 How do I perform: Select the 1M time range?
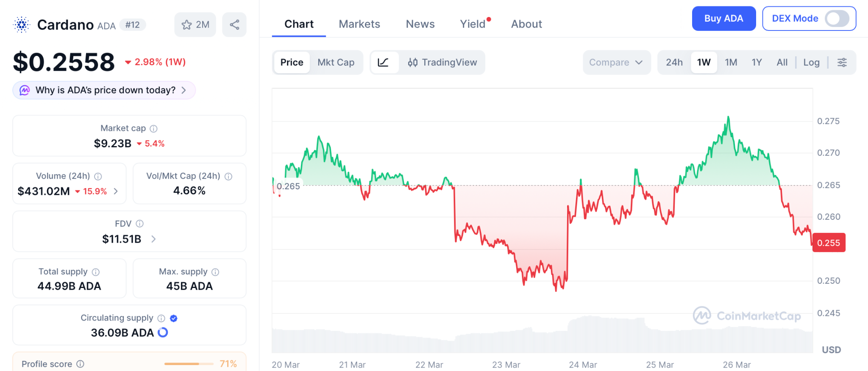(x=731, y=62)
